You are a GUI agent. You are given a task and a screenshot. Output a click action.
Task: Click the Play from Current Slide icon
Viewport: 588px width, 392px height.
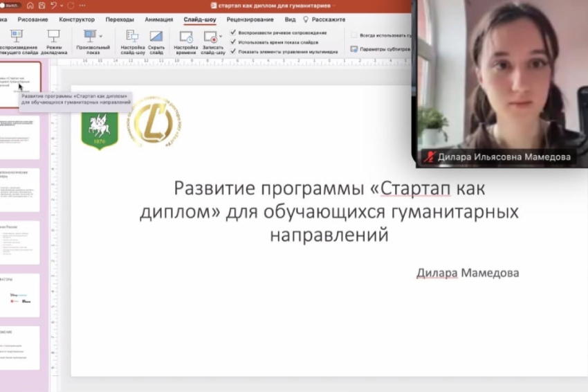(x=17, y=36)
